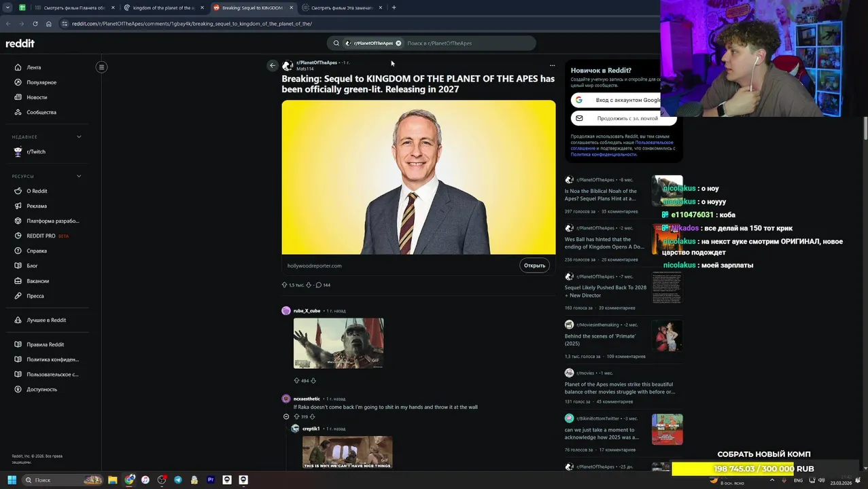
Task: Click the reddit logo in header
Action: (20, 43)
